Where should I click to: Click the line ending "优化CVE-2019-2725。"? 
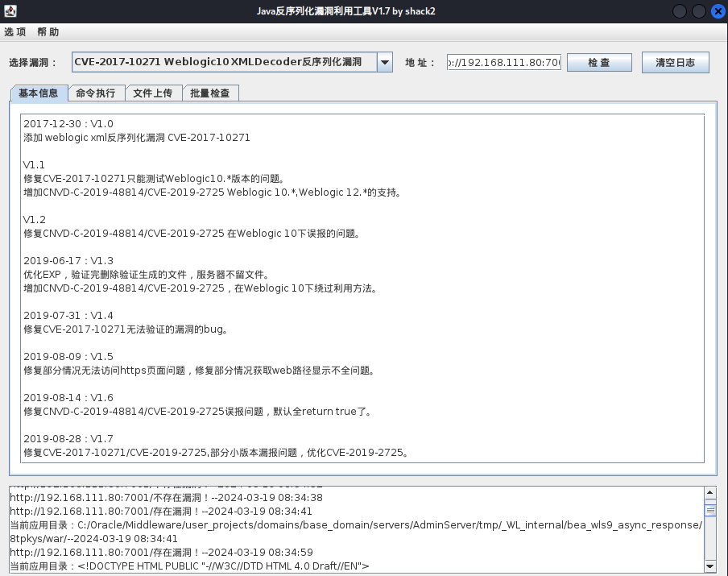[216, 453]
